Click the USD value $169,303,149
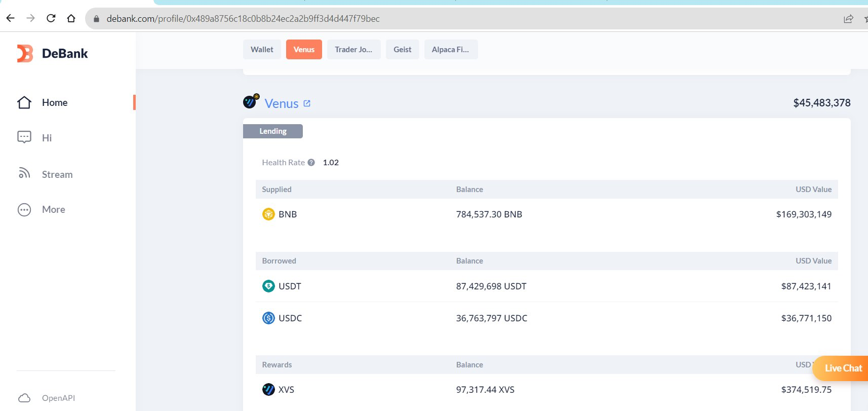 point(804,214)
